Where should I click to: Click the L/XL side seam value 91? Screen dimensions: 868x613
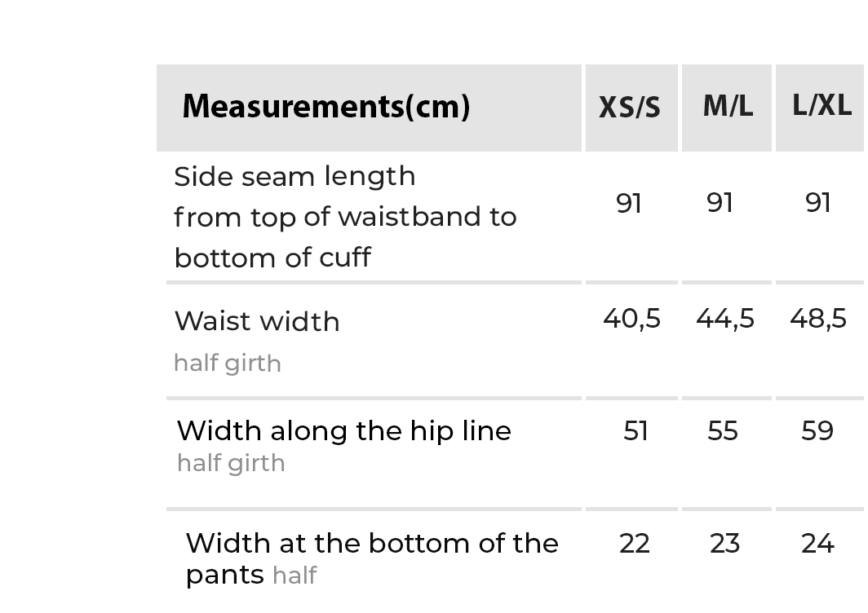(817, 202)
